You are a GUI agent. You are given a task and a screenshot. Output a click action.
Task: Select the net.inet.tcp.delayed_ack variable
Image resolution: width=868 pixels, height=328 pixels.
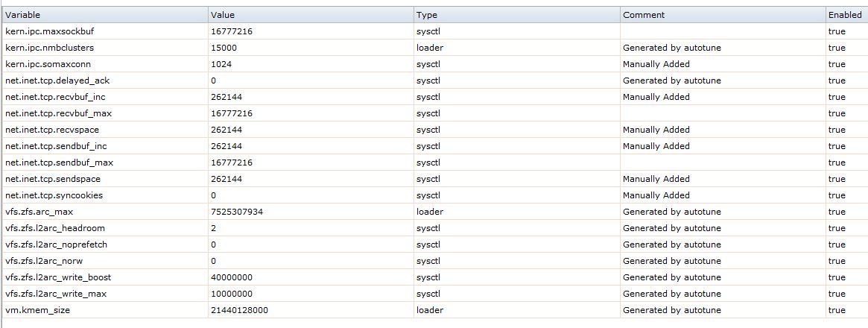57,81
